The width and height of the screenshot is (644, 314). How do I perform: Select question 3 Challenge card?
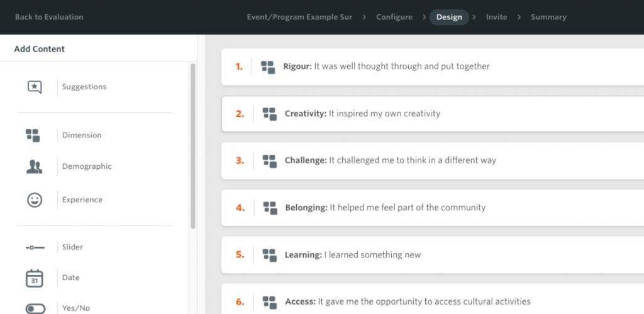tap(433, 161)
